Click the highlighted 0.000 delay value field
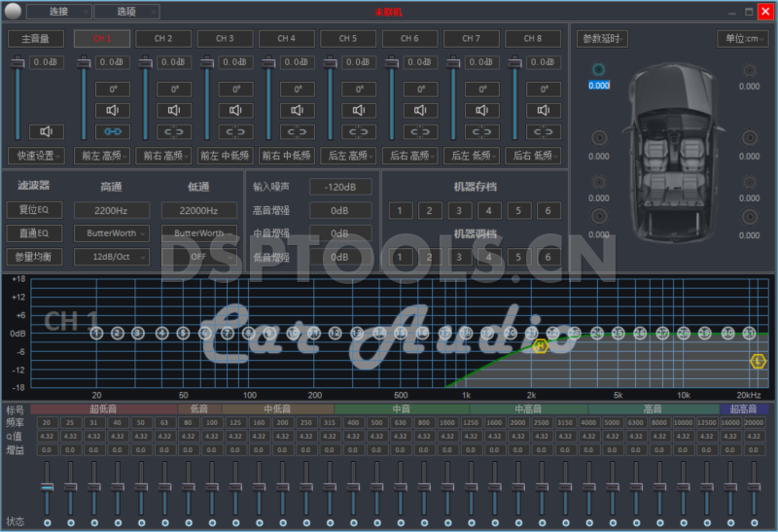The width and height of the screenshot is (778, 532). click(599, 86)
